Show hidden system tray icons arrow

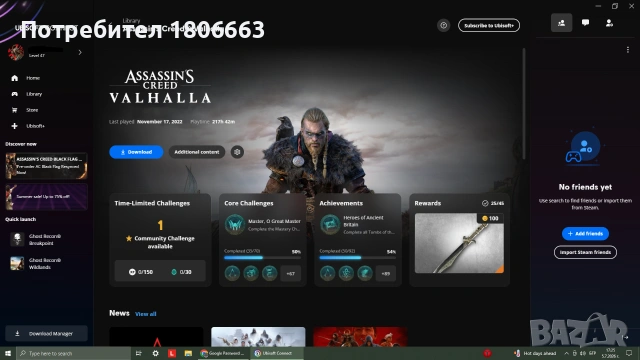click(x=566, y=353)
